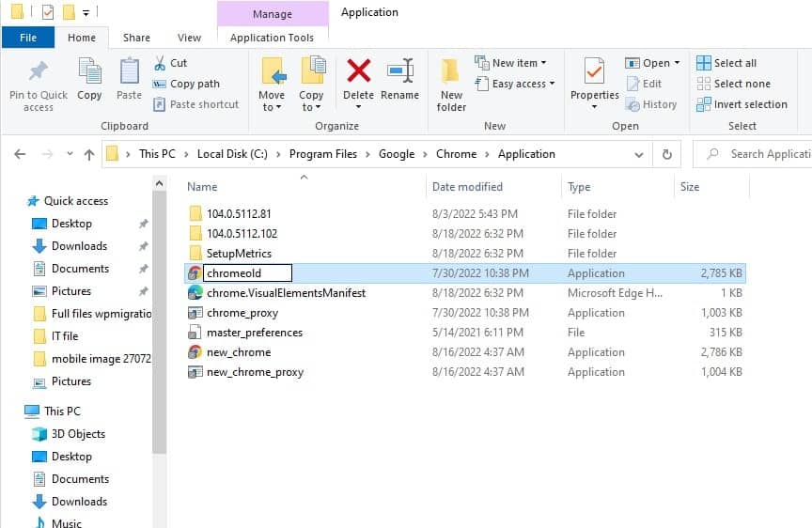Screen dimensions: 812x528
Task: Click Invert selection
Action: (742, 104)
